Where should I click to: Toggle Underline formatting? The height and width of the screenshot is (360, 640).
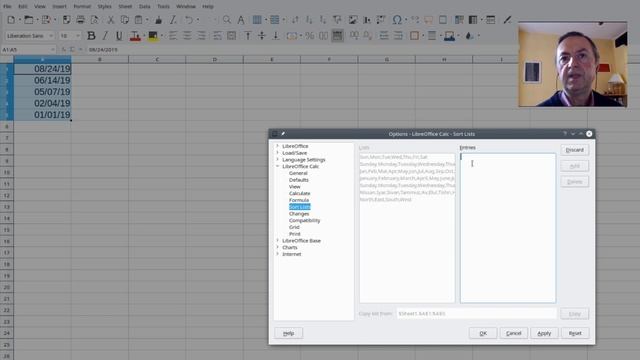(119, 36)
